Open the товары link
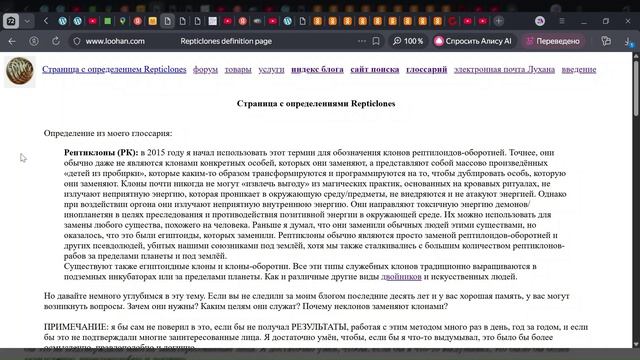Viewport: 640px width, 360px height. click(238, 69)
